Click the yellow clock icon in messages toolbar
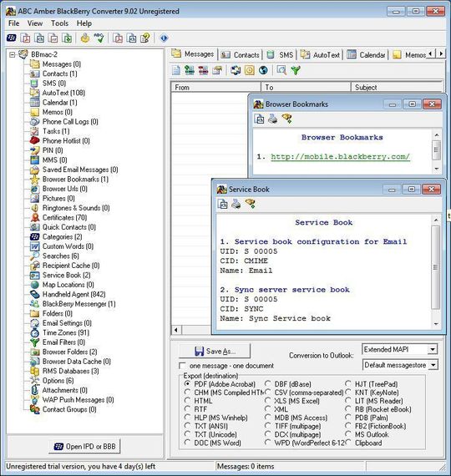Image resolution: width=451 pixels, height=476 pixels. (250, 70)
